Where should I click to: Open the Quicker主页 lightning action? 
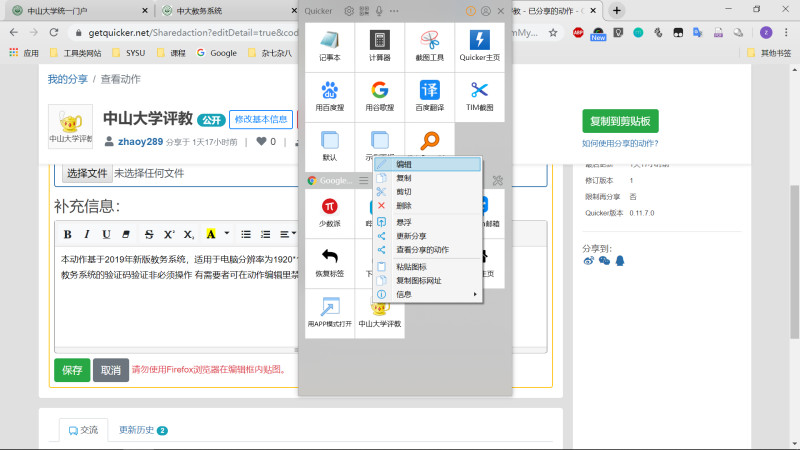coord(480,47)
